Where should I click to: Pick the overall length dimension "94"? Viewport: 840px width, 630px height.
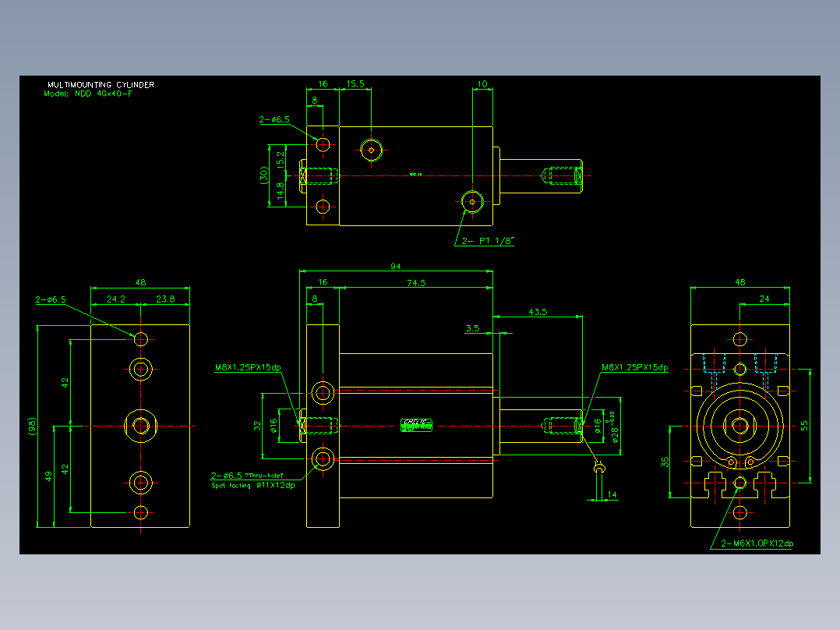395,267
